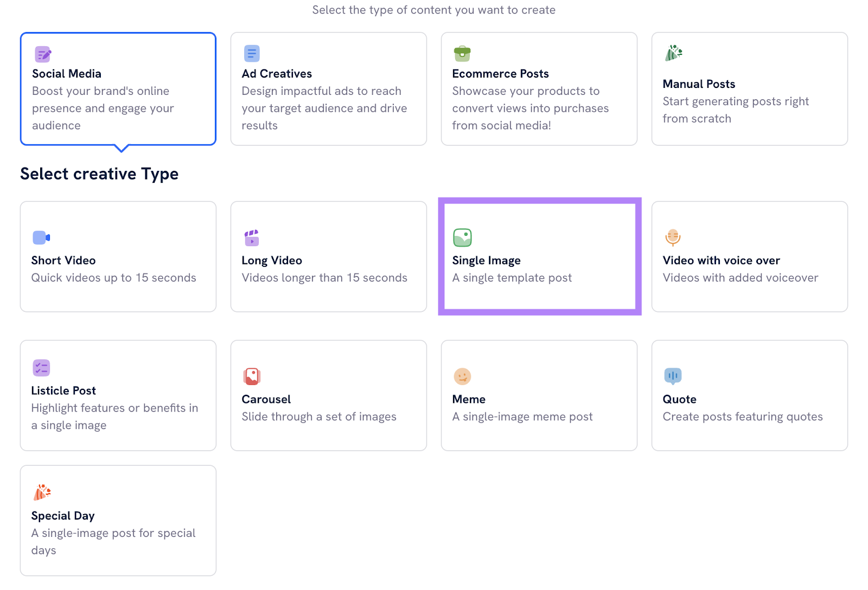Viewport: 868px width, 590px height.
Task: Click "Highlight features or benefits" description
Action: 114,416
